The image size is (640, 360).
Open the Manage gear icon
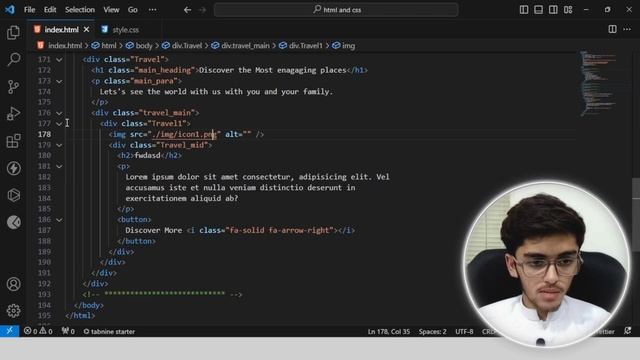[13, 311]
